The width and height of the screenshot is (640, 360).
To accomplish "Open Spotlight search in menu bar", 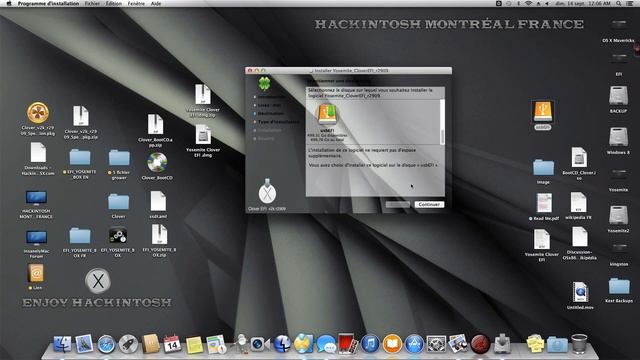I will click(619, 3).
